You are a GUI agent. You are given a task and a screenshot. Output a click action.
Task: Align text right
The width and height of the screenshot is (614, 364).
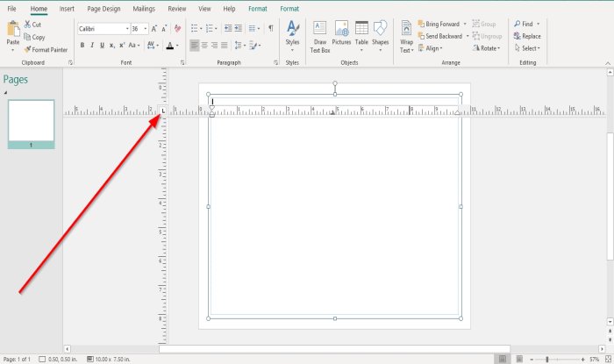point(214,46)
